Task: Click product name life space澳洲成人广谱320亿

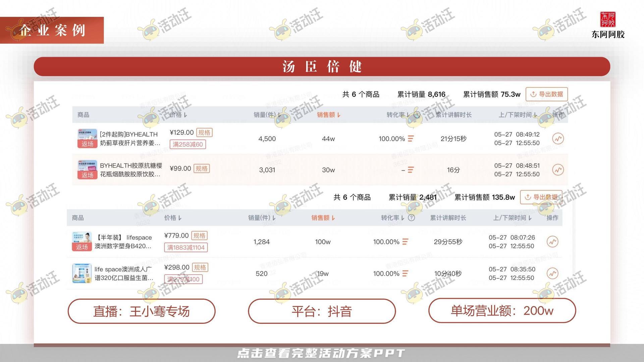Action: tap(124, 274)
